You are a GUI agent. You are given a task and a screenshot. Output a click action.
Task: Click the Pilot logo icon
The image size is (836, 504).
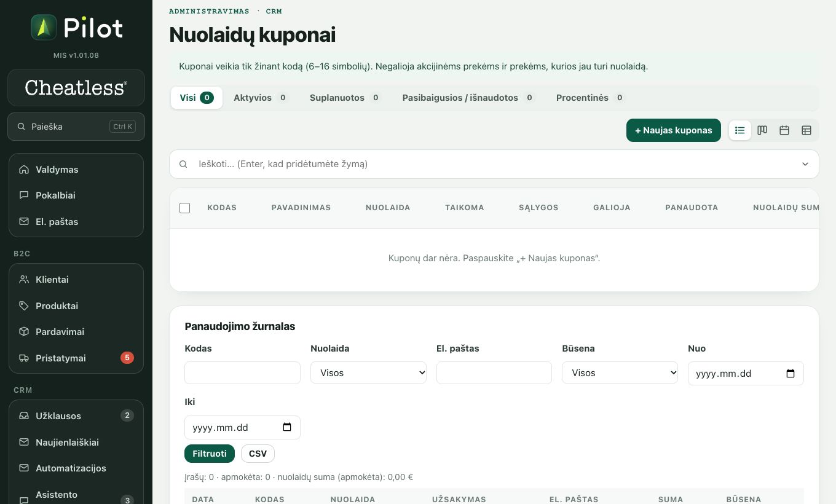[44, 28]
